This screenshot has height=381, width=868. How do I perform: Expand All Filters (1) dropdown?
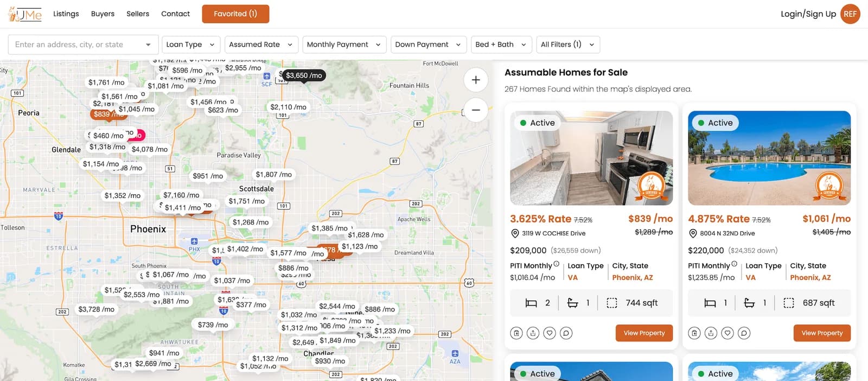pyautogui.click(x=568, y=45)
